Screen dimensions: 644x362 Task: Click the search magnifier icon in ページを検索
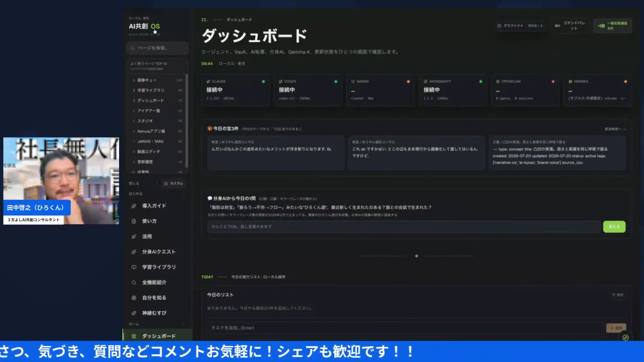pyautogui.click(x=132, y=48)
